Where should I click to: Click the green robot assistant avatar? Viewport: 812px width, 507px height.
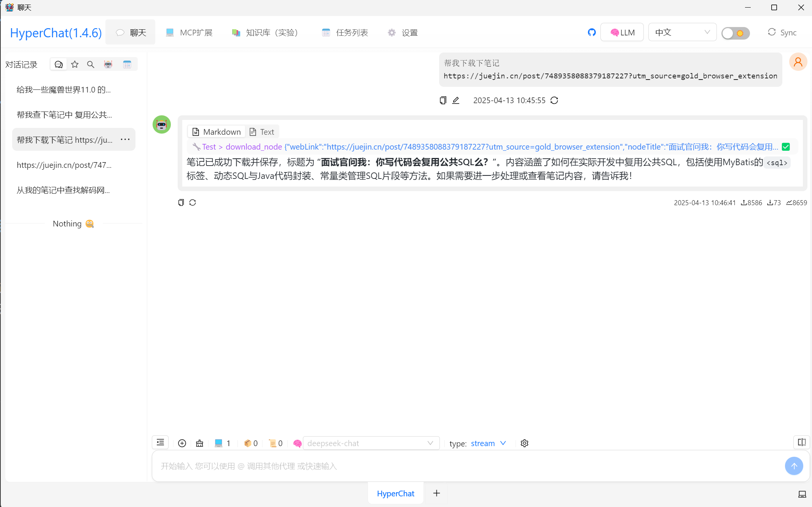162,124
